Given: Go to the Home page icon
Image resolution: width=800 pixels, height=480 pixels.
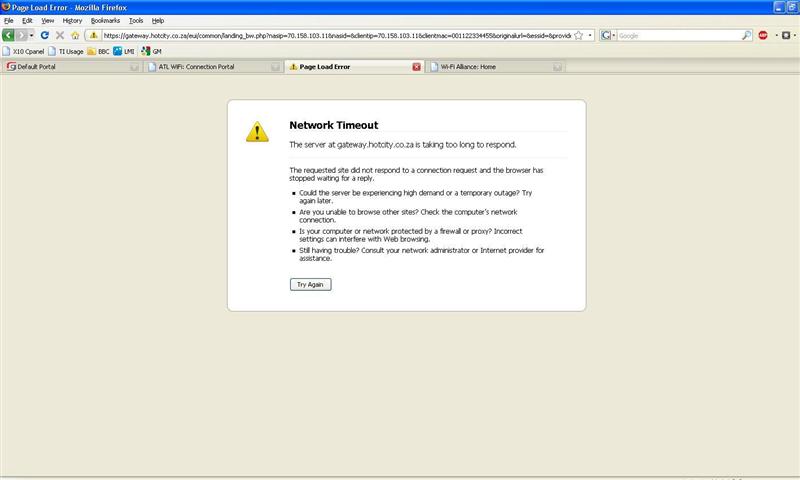Looking at the screenshot, I should (75, 35).
